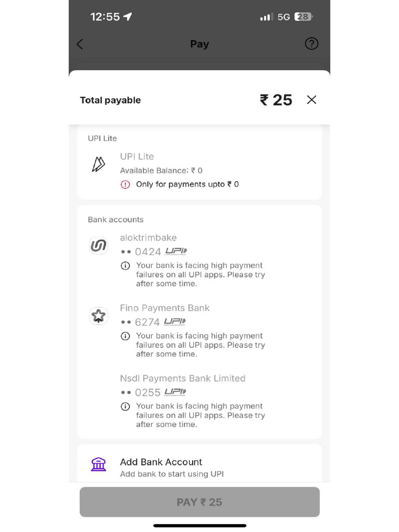Select the aloktrimbake account ending 0424
Screen dimensions: 399x532
point(149,238)
